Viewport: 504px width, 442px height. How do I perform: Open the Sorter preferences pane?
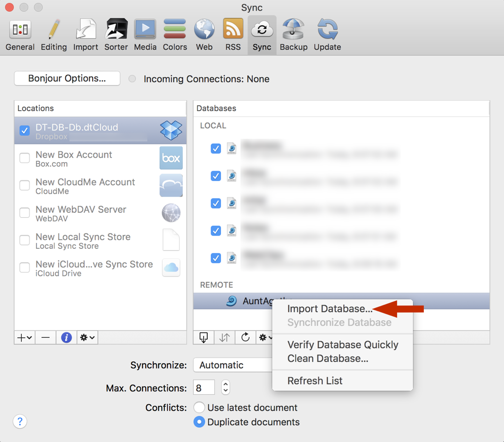116,35
